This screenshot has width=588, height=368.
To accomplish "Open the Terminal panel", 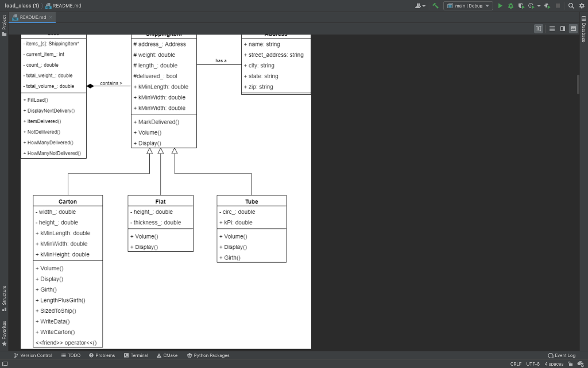I will coord(136,355).
